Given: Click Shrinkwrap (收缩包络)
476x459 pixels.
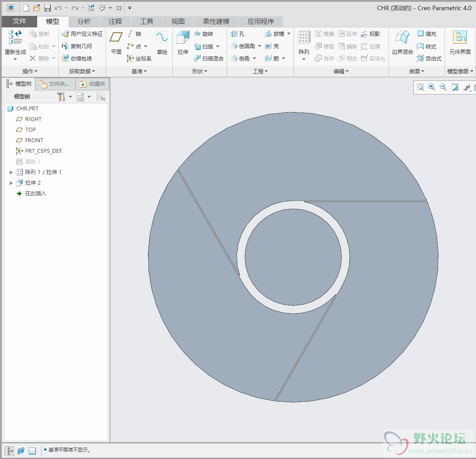Looking at the screenshot, I should coord(77,59).
